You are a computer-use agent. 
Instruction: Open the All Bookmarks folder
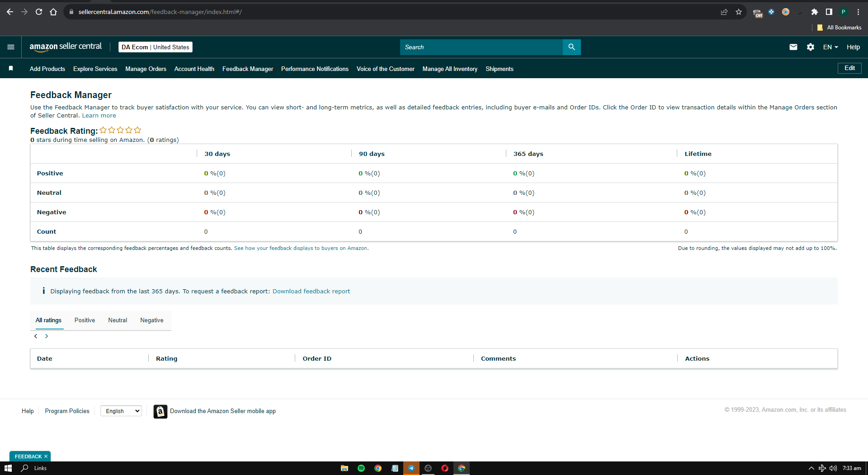click(x=840, y=28)
